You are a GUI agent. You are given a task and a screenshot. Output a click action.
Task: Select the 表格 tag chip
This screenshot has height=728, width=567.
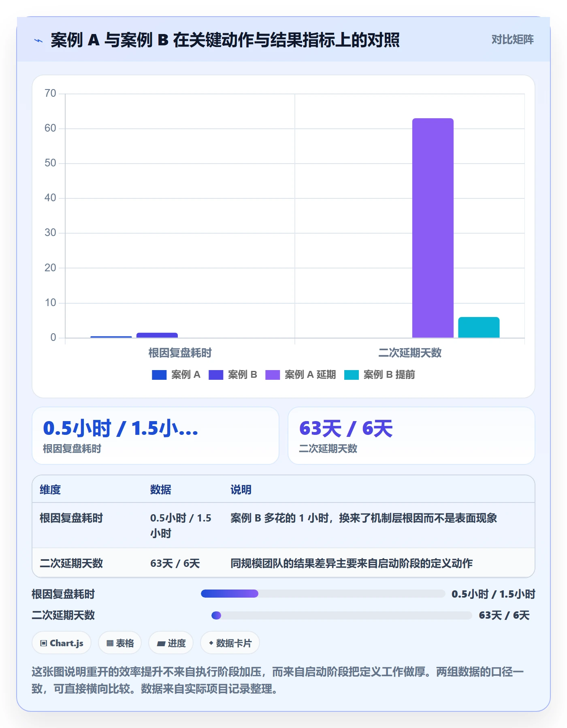120,643
